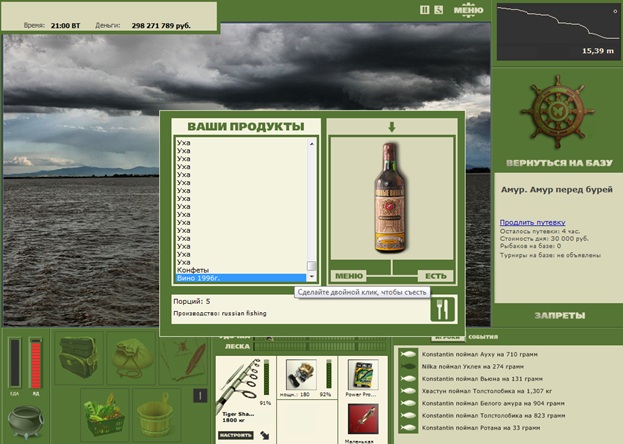This screenshot has width=623, height=444.
Task: Click the small dark button beside the bucket
Action: (200, 395)
